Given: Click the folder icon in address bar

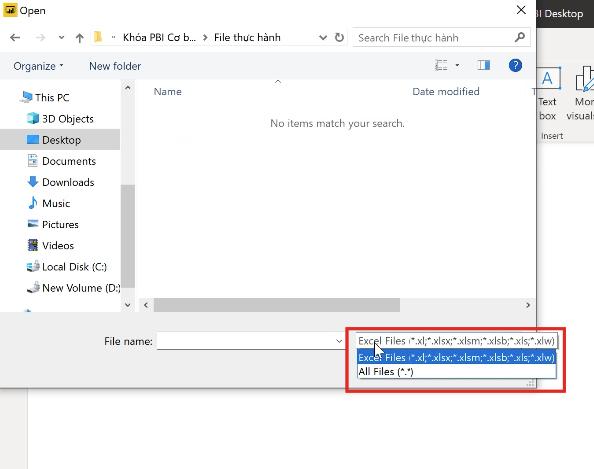Looking at the screenshot, I should [98, 37].
